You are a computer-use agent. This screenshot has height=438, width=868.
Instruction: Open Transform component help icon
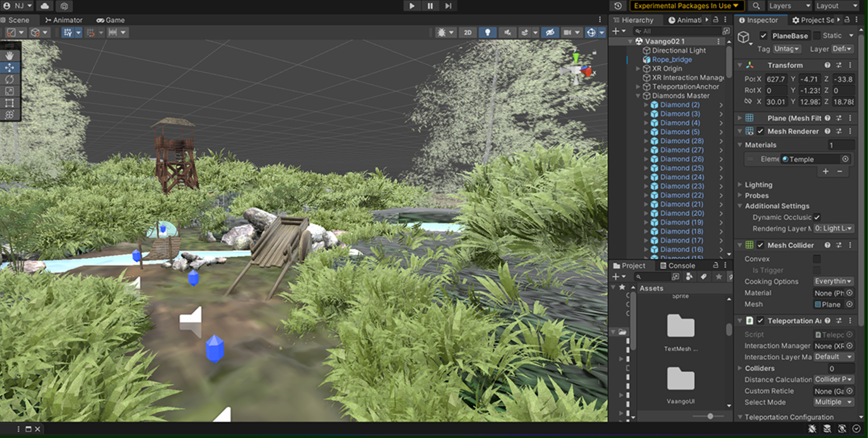coord(827,65)
